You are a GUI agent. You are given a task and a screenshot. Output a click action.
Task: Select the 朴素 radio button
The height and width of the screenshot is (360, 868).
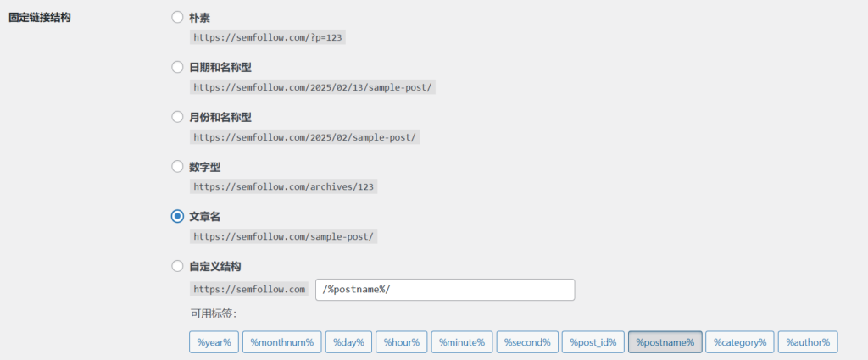point(177,17)
